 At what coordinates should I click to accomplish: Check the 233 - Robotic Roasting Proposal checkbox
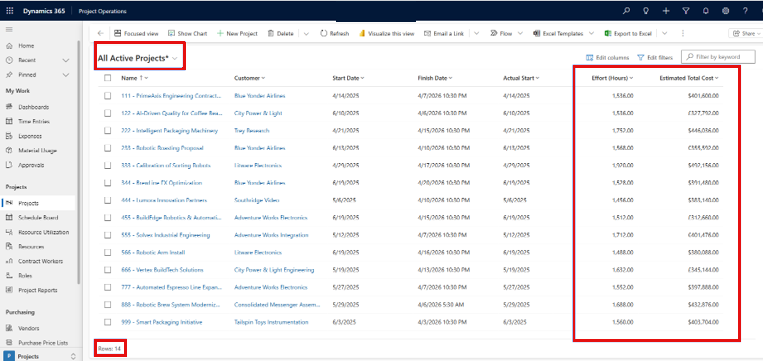108,148
